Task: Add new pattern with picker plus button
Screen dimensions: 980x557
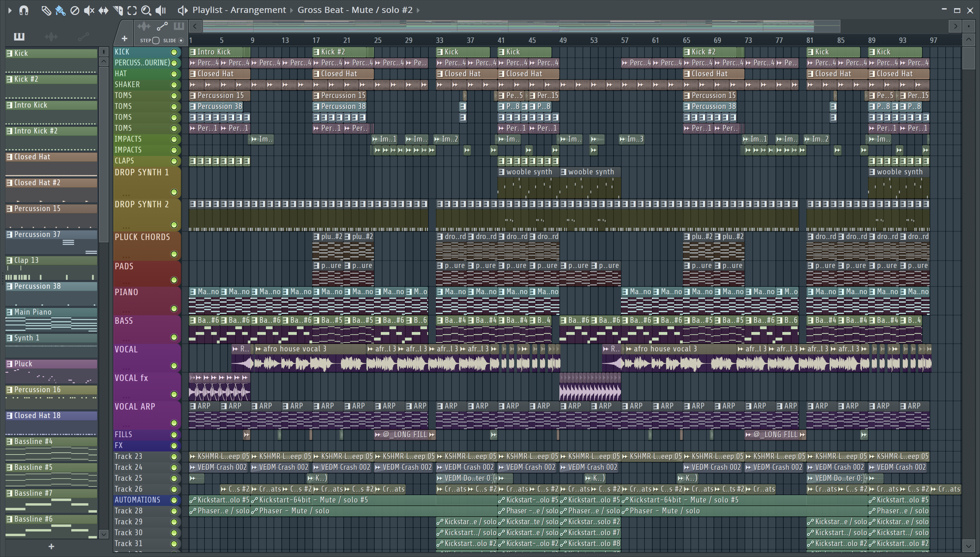Action: tap(51, 547)
